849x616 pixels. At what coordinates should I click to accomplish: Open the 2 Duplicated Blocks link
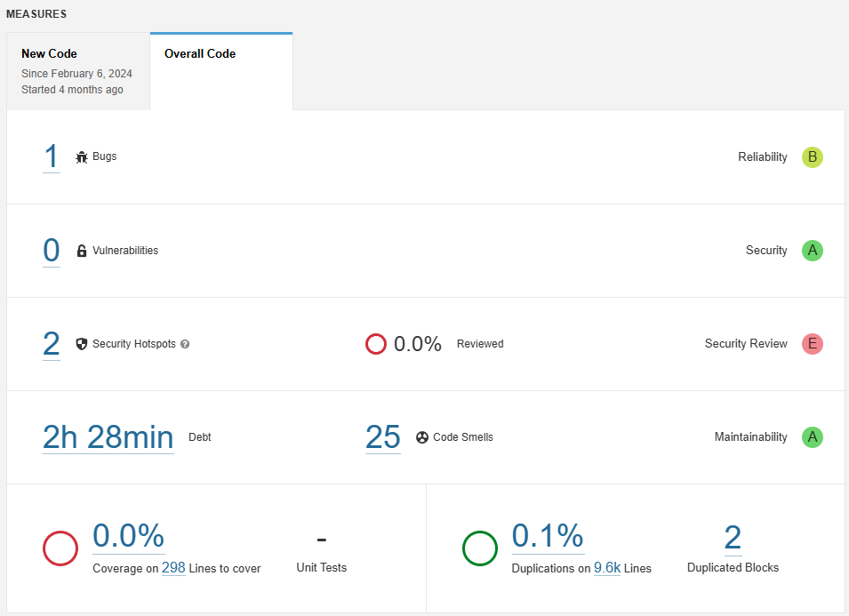pos(733,538)
